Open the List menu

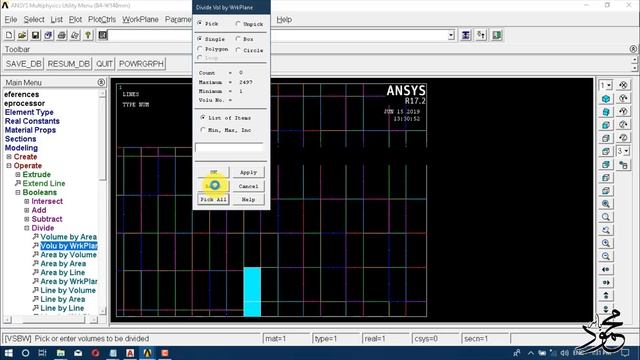(x=57, y=20)
